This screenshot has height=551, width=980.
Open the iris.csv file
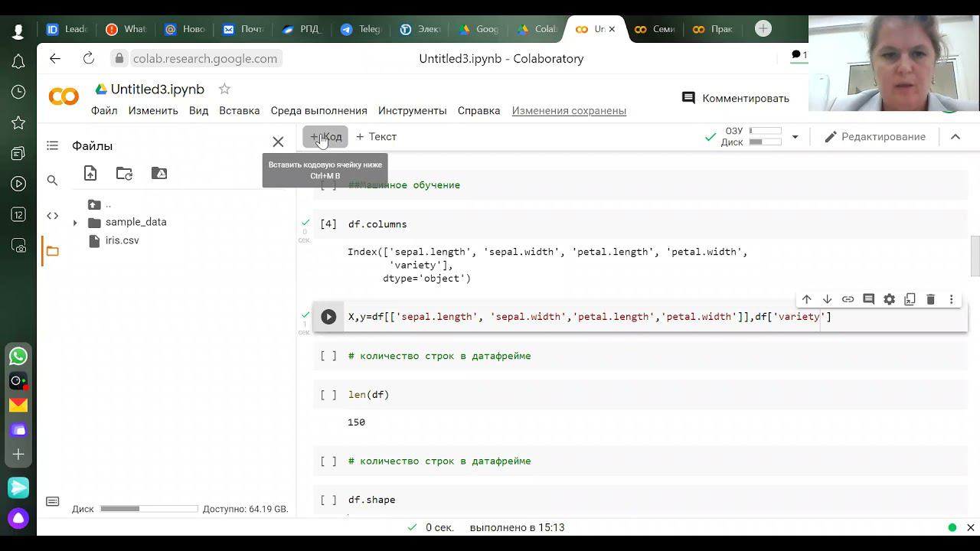click(122, 240)
